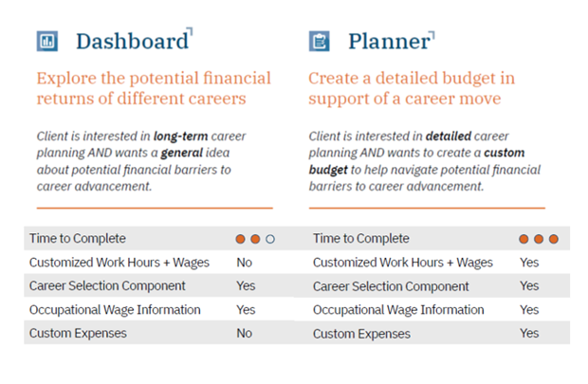This screenshot has width=588, height=384.
Task: Click the first filled dot in Dashboard column
Action: click(241, 239)
